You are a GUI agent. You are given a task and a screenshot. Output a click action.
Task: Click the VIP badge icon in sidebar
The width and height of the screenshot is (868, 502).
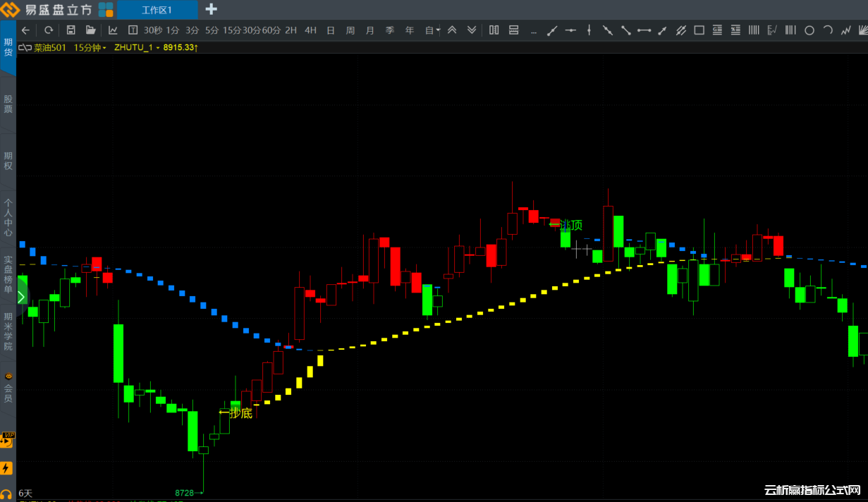(8, 440)
